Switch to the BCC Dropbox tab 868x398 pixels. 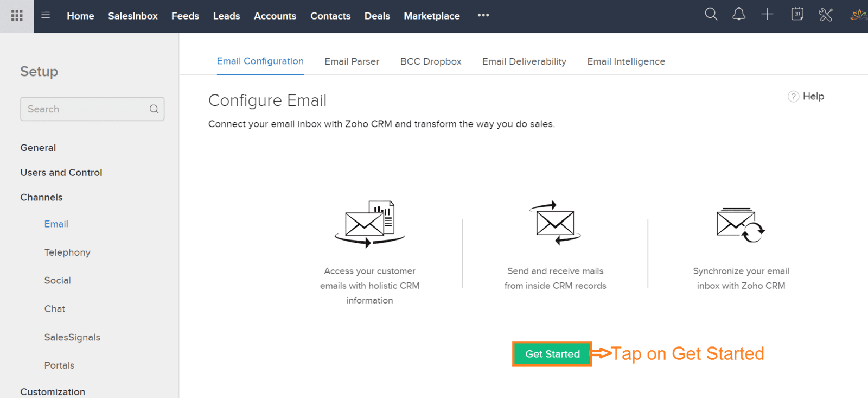[x=431, y=62]
